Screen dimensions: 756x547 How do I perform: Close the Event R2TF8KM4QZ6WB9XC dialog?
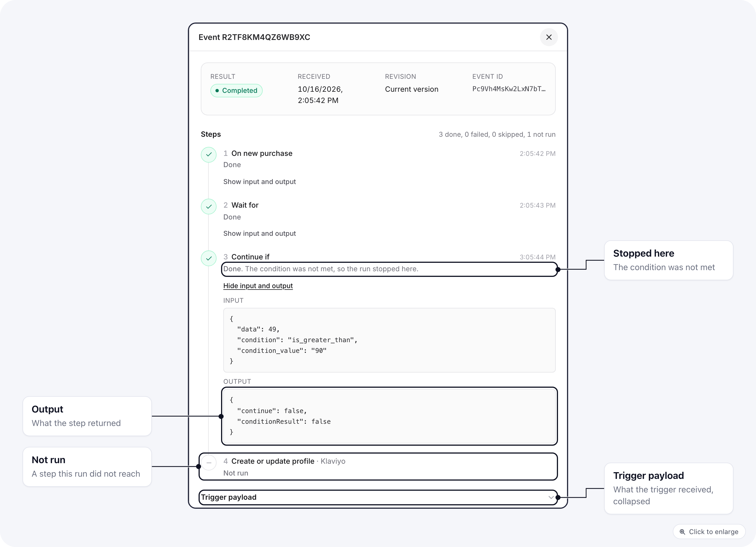pos(549,37)
